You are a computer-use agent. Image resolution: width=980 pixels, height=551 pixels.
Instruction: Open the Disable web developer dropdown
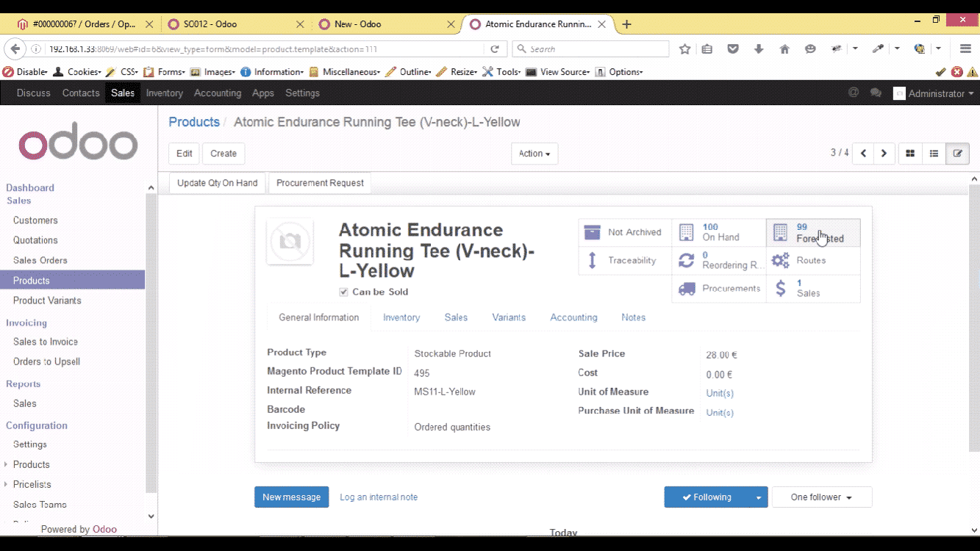tap(26, 72)
